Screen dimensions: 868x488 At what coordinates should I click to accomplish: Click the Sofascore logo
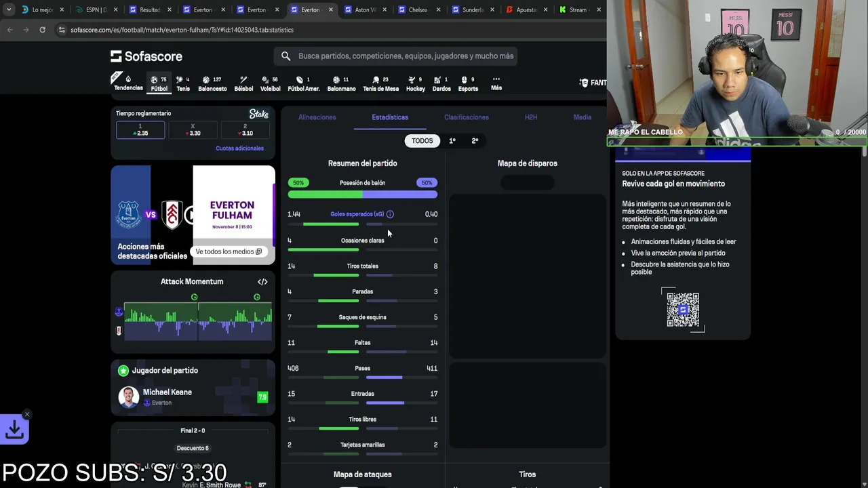click(146, 56)
